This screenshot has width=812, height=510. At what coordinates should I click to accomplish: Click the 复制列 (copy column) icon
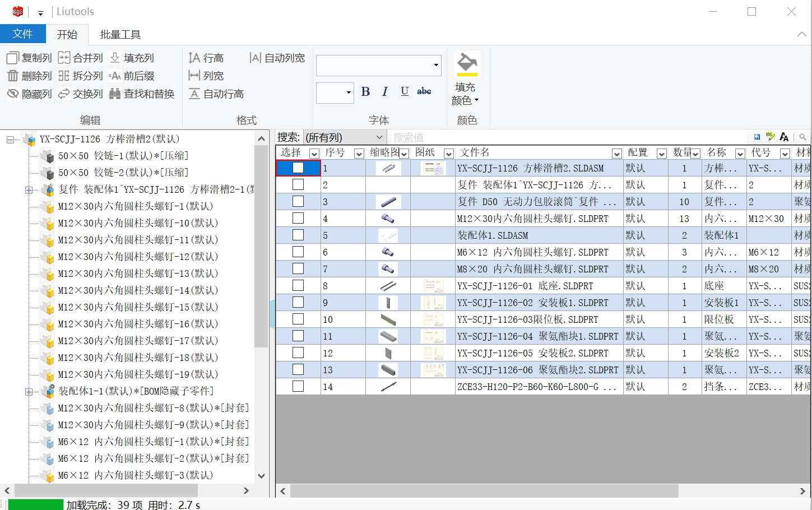point(13,58)
